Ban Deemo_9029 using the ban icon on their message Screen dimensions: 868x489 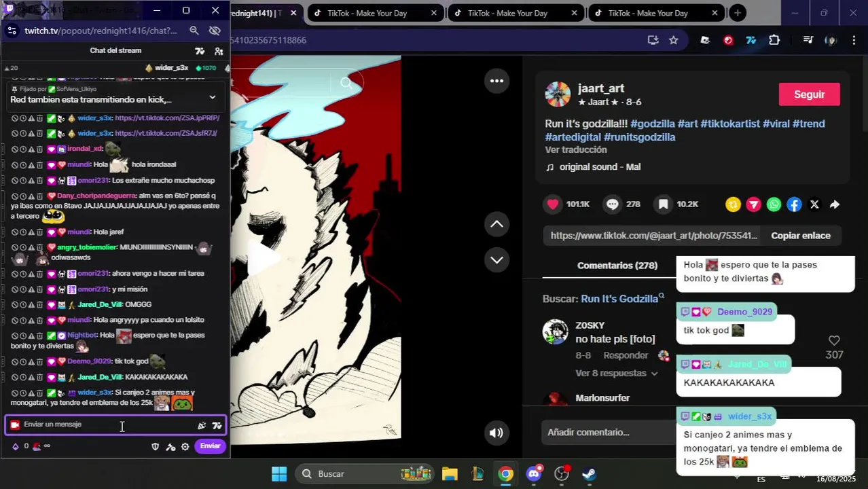pos(14,361)
